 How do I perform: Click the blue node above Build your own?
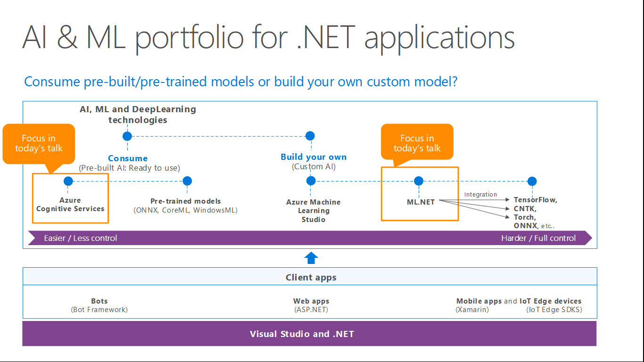click(x=310, y=136)
